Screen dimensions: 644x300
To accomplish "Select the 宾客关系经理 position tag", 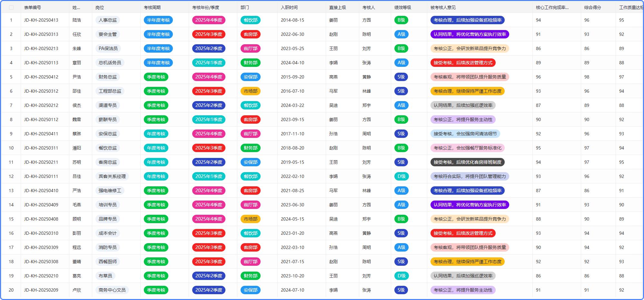I will (x=112, y=176).
